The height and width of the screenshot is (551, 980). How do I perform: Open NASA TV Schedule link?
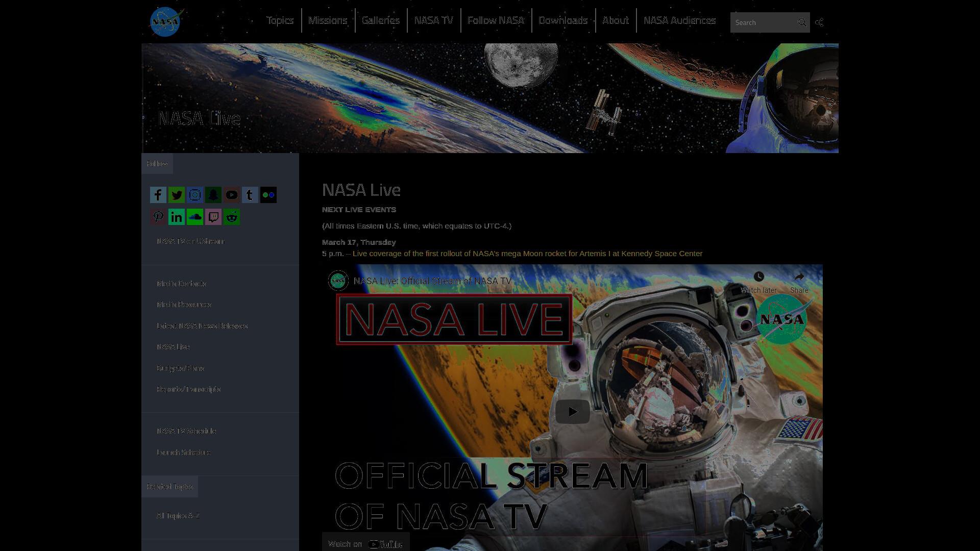[186, 431]
